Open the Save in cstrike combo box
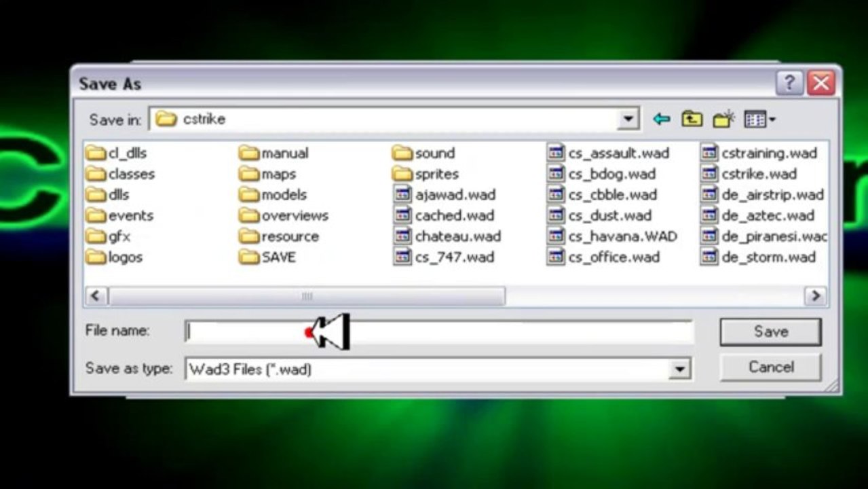 point(394,120)
